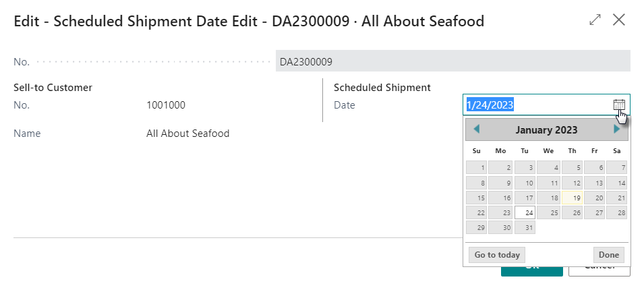Click the No. field DA2300009
Image resolution: width=644 pixels, height=290 pixels.
point(452,61)
